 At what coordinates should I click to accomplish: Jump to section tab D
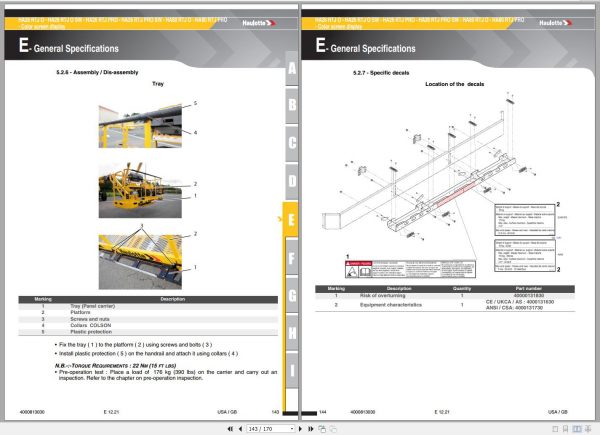tap(292, 181)
